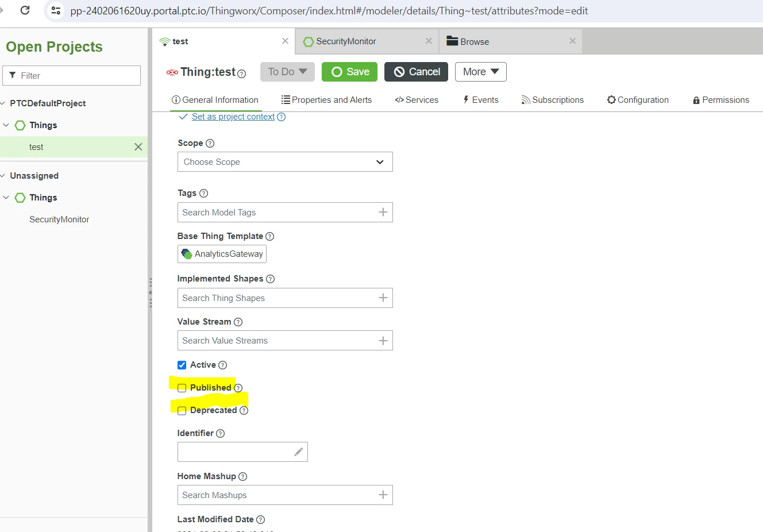Open the Subscriptions tab
Screen dimensions: 763x532
(x=553, y=100)
